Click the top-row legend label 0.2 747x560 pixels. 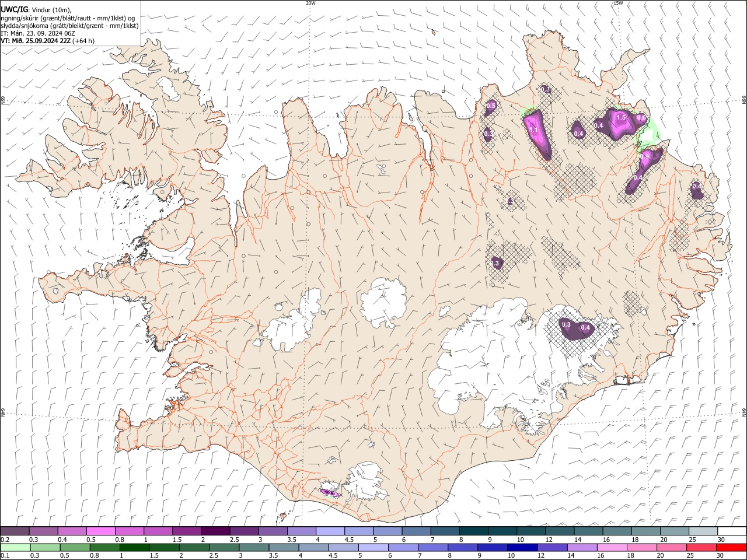pyautogui.click(x=4, y=540)
